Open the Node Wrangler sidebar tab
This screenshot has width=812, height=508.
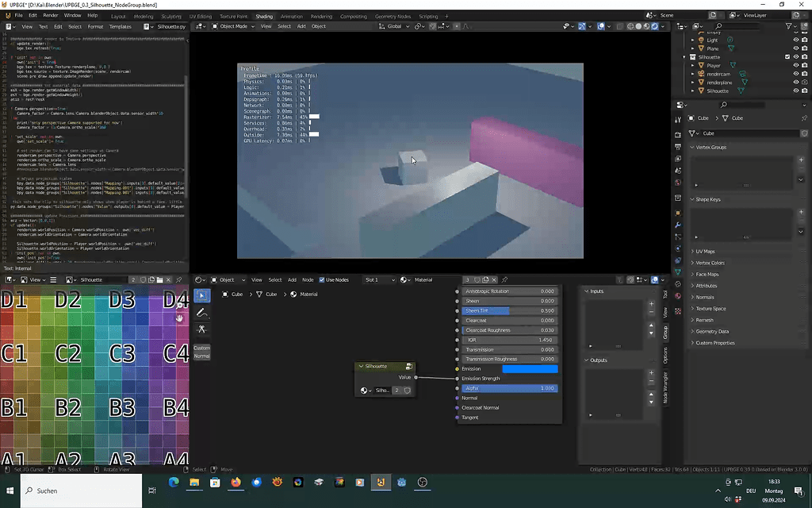coord(665,388)
